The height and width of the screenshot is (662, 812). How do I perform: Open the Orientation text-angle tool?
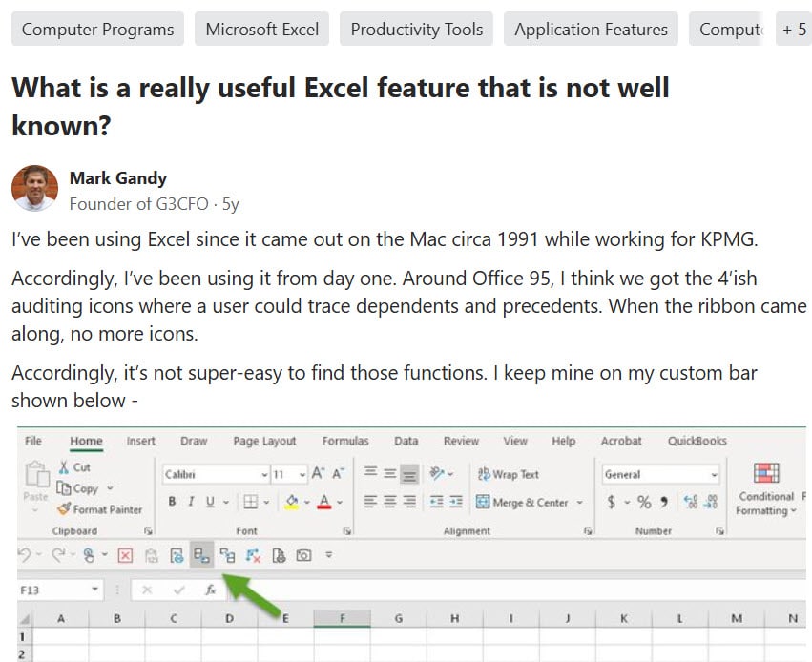[437, 473]
